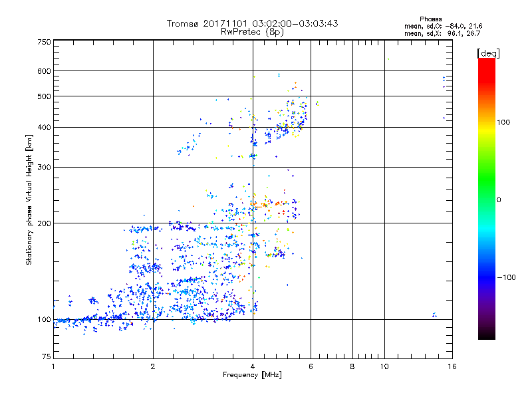Click y-axis tick label '100'
The image size is (532, 399).
click(45, 320)
